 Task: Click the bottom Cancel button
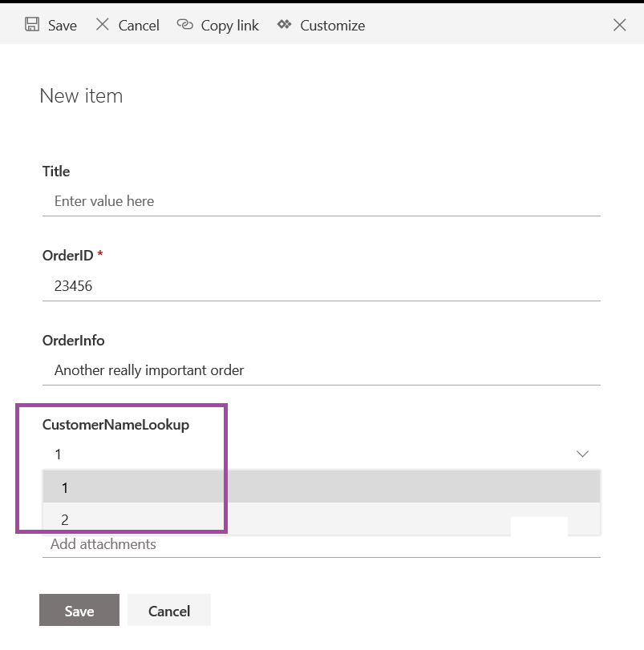point(169,610)
